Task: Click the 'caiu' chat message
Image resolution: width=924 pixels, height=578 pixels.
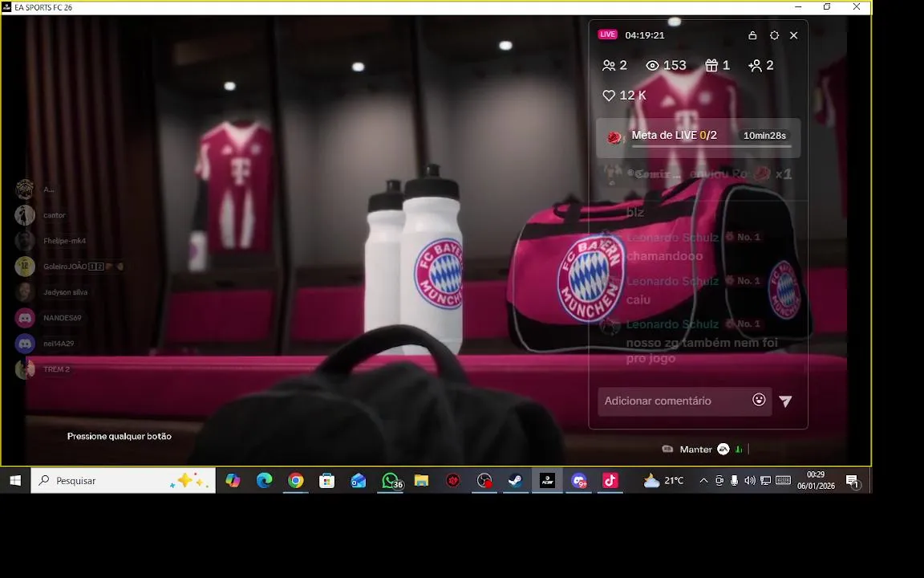Action: click(638, 299)
